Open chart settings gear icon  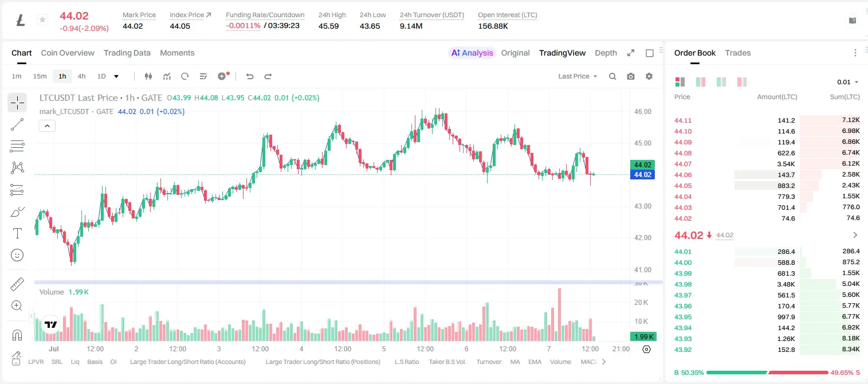pos(649,76)
